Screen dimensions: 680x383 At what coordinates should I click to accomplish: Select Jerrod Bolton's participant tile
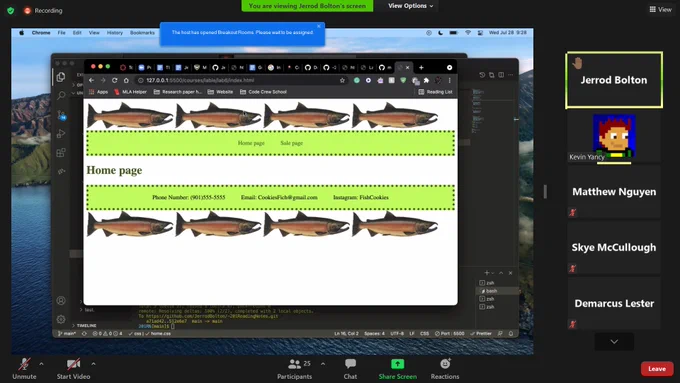coord(614,80)
